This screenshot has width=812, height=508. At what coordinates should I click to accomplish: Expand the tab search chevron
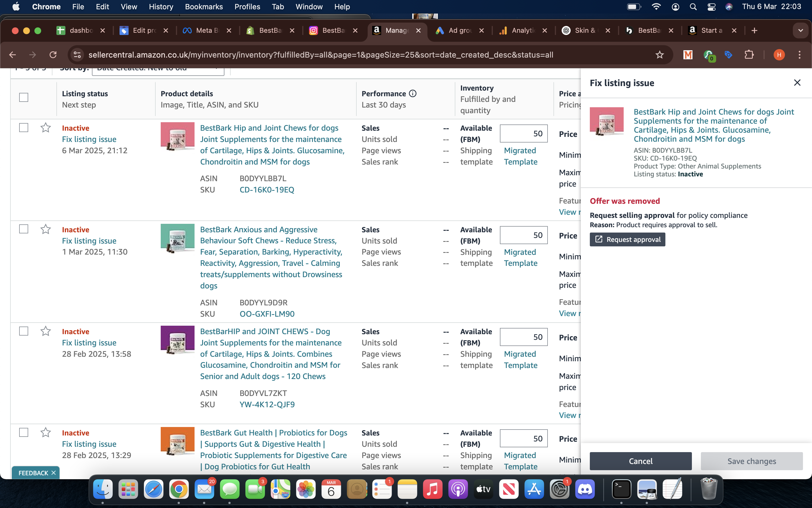[x=801, y=30]
